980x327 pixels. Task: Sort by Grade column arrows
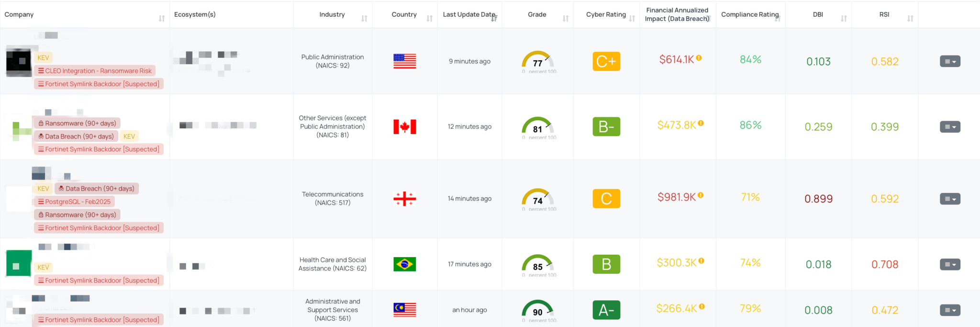click(566, 19)
